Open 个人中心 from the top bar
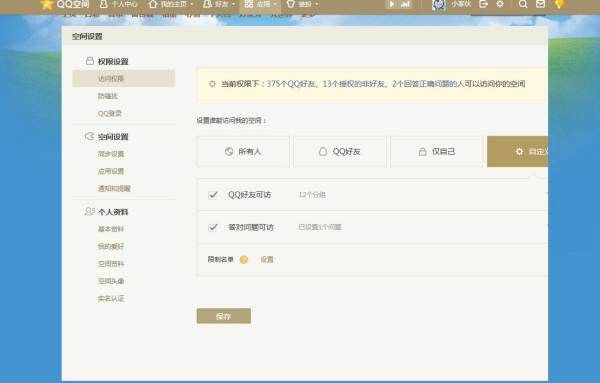This screenshot has width=600, height=383. 118,4
